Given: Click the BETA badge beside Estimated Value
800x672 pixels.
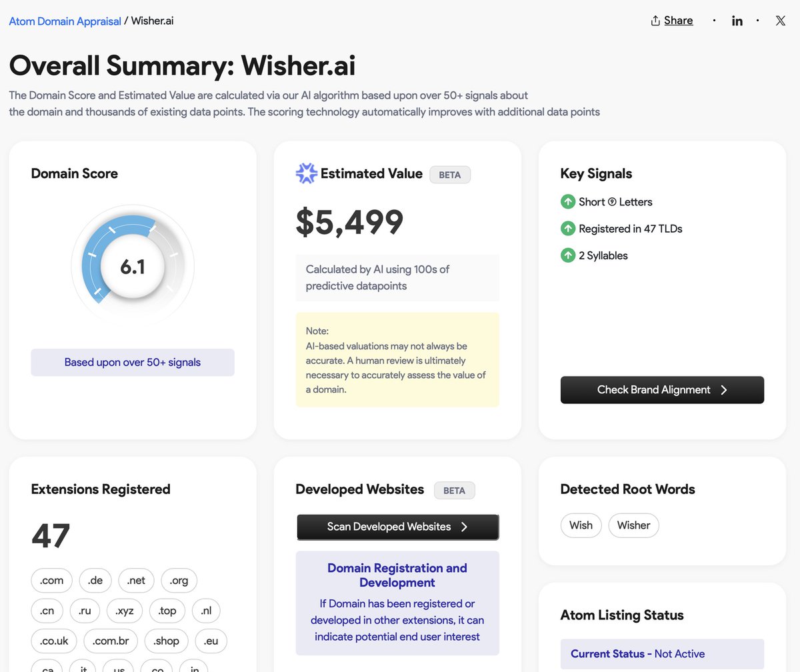Looking at the screenshot, I should tap(450, 175).
